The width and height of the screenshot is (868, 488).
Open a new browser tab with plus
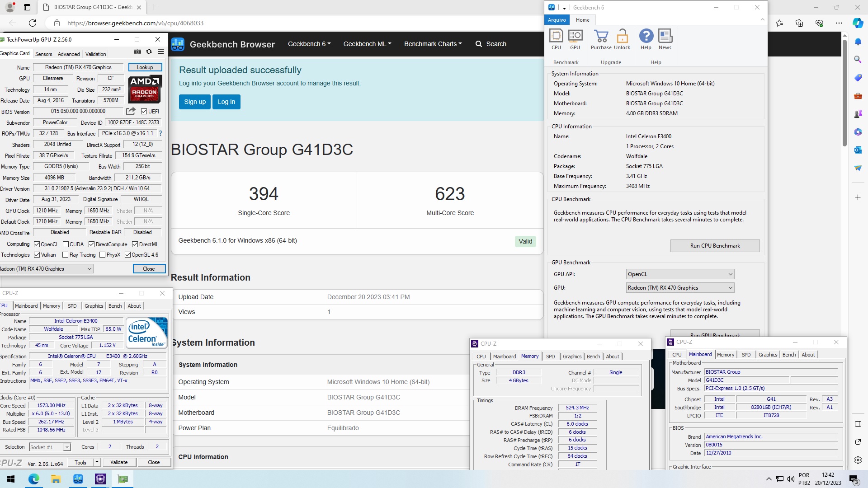point(154,7)
